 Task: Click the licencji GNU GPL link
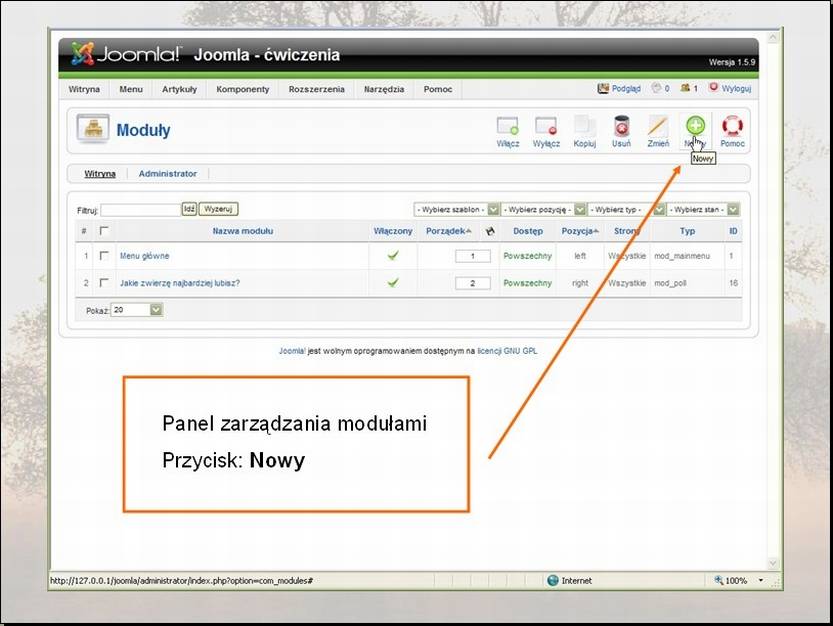point(507,351)
